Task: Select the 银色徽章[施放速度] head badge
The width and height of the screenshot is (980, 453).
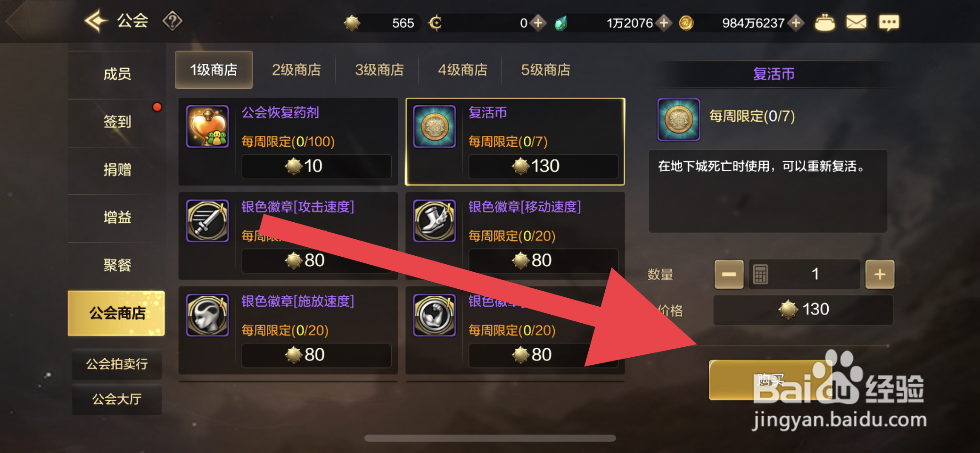Action: coord(288,330)
